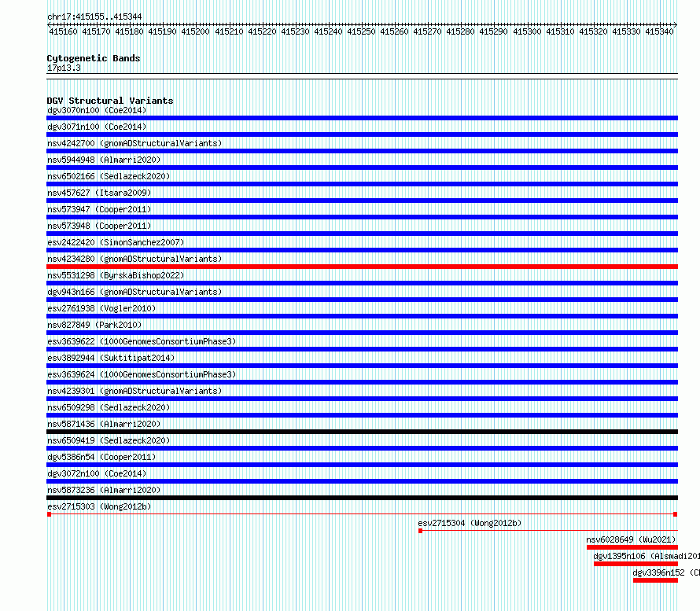This screenshot has height=611, width=700.
Task: Click ruler position 415340
Action: [x=659, y=31]
